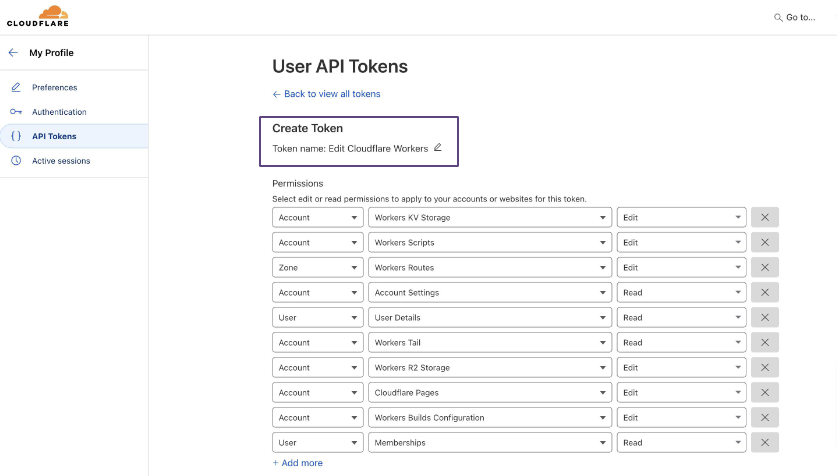Edit the token name with the pencil icon
Viewport: 837px width, 476px height.
(438, 147)
